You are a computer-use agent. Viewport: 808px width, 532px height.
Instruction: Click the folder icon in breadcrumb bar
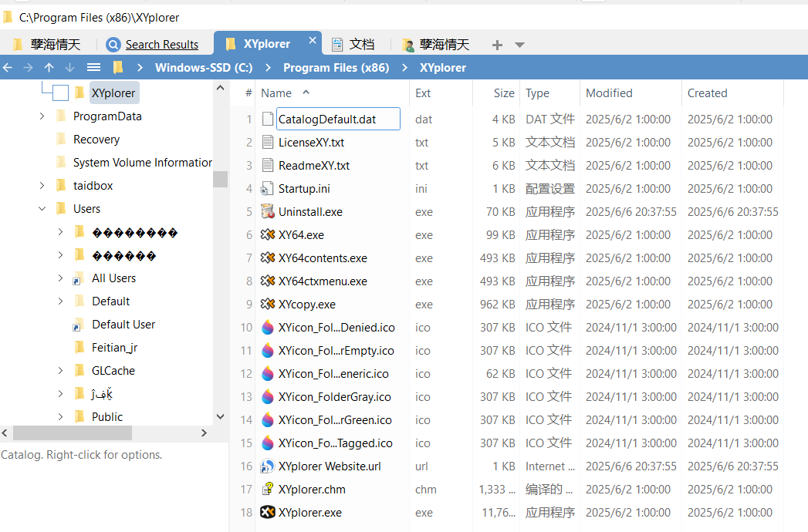coord(118,68)
